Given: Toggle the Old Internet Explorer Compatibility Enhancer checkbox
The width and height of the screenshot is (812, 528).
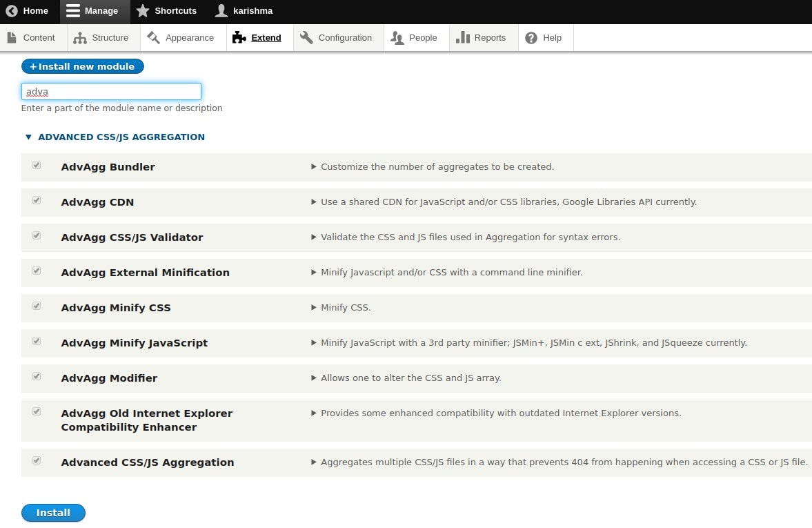Looking at the screenshot, I should point(37,412).
